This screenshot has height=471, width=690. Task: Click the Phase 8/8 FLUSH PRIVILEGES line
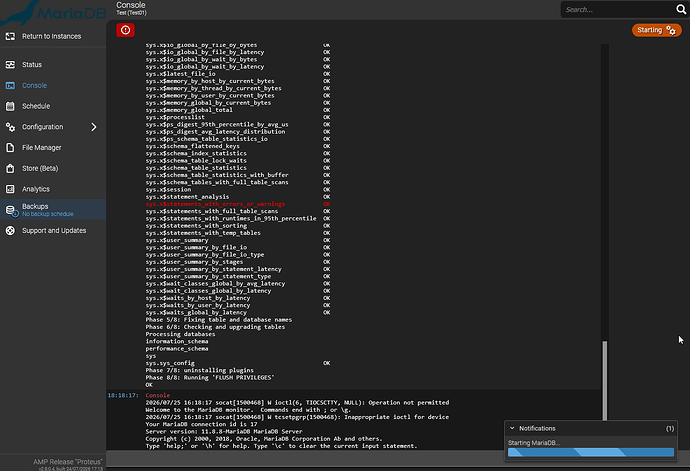point(210,378)
